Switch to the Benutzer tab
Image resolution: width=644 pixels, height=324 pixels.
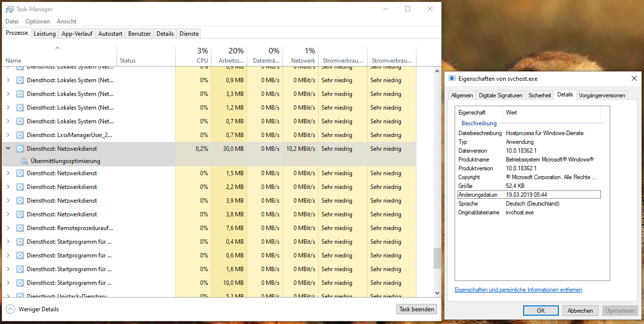(x=139, y=34)
